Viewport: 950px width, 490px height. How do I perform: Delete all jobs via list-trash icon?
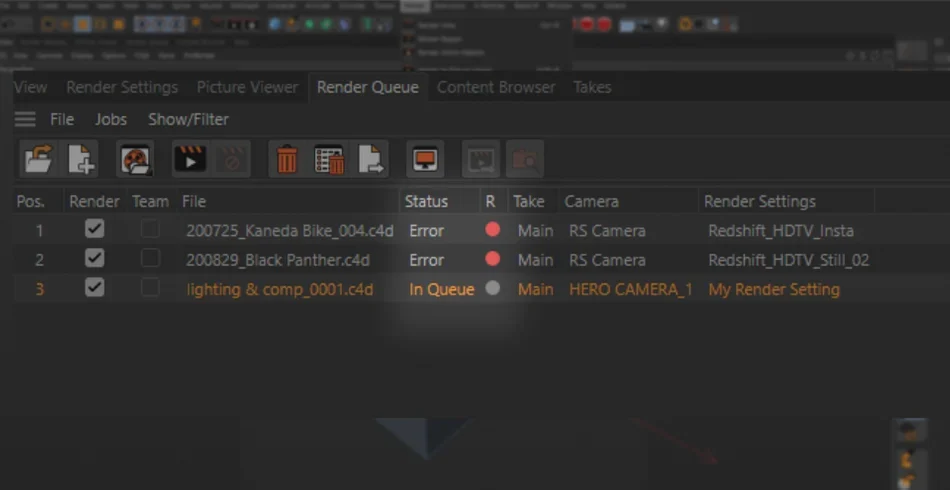329,159
